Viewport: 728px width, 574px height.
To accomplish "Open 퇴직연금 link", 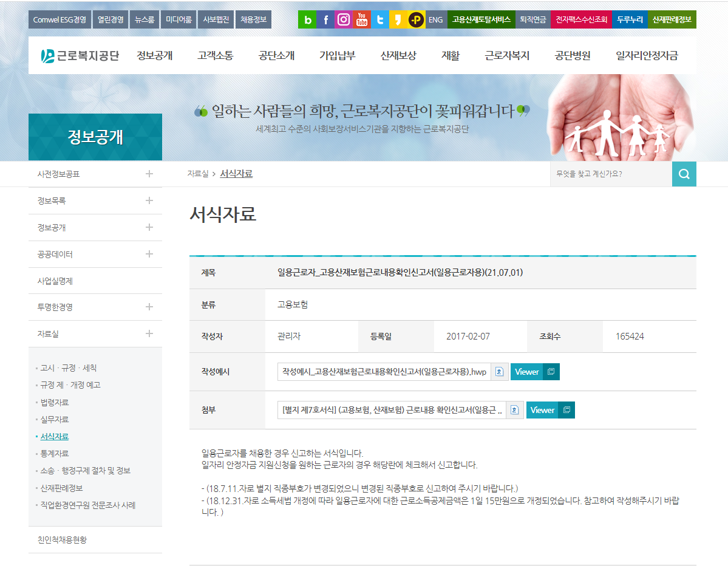I will click(x=532, y=19).
